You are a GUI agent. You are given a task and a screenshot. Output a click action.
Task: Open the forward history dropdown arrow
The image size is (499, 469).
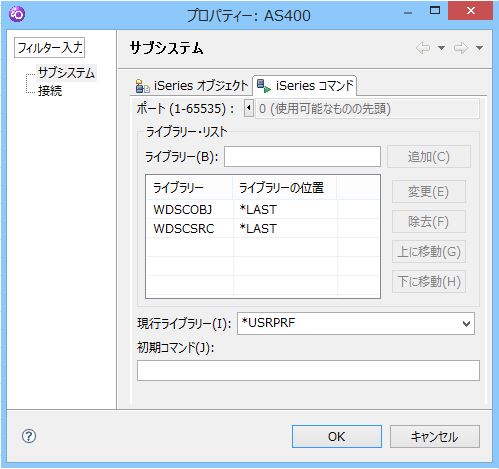point(479,48)
